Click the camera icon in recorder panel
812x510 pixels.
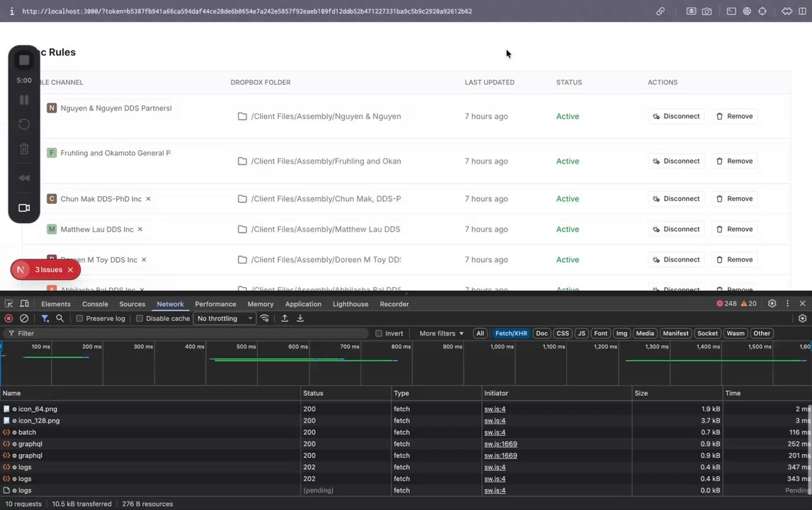coord(24,208)
